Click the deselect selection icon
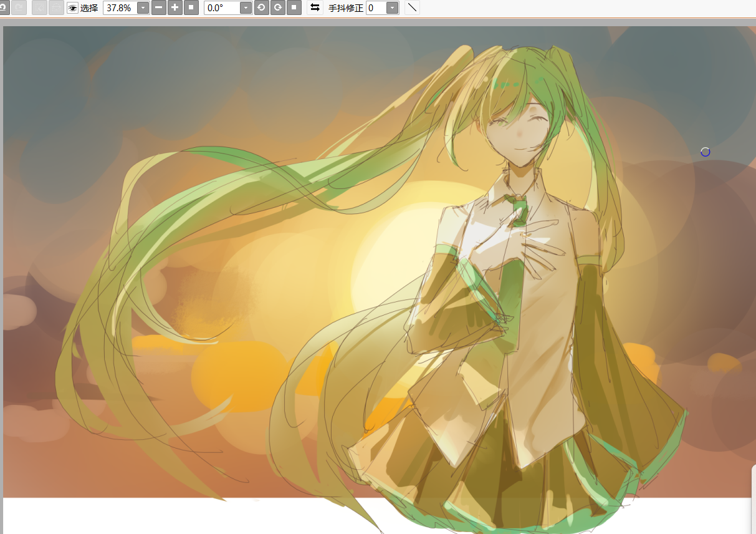The image size is (756, 534). [39, 7]
